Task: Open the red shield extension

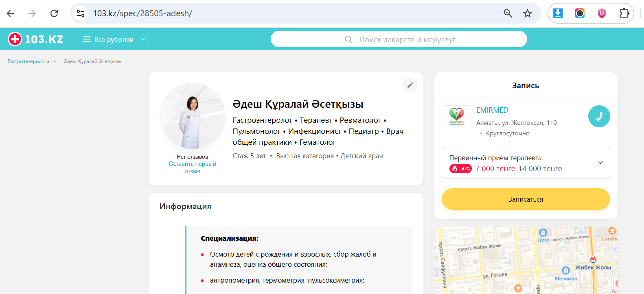Action: [x=602, y=13]
